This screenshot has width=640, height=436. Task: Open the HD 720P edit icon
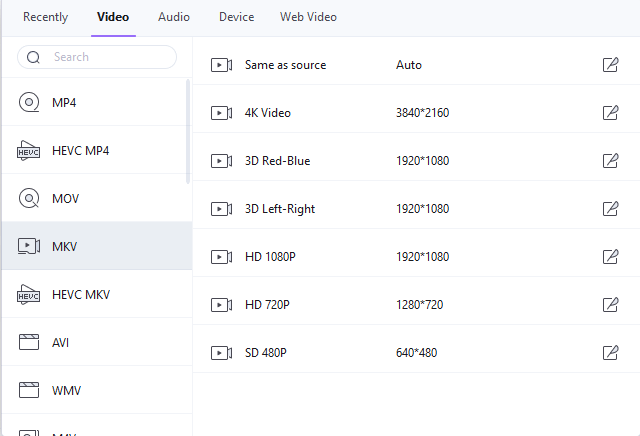point(610,305)
